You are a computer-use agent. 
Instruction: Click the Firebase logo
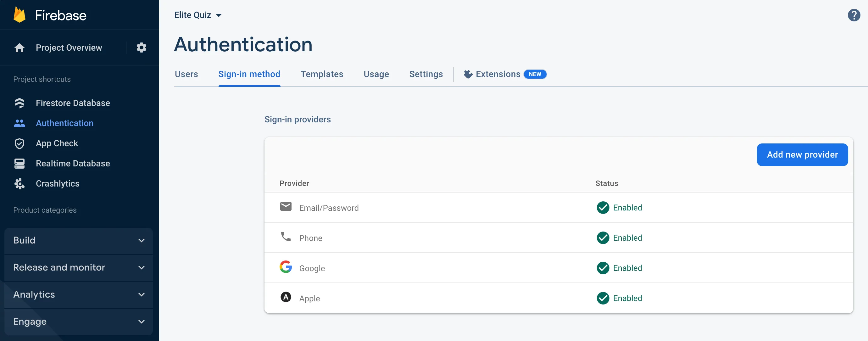(50, 15)
